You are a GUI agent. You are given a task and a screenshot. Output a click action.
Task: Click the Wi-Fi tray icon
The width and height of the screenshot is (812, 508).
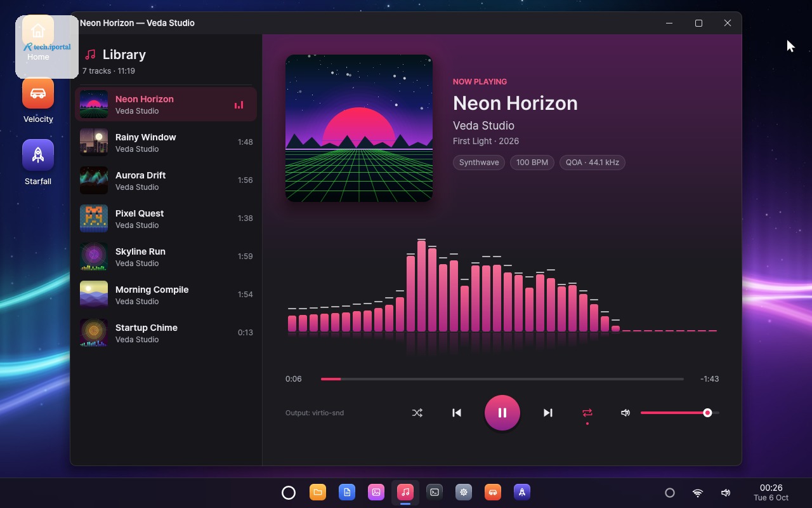(698, 493)
